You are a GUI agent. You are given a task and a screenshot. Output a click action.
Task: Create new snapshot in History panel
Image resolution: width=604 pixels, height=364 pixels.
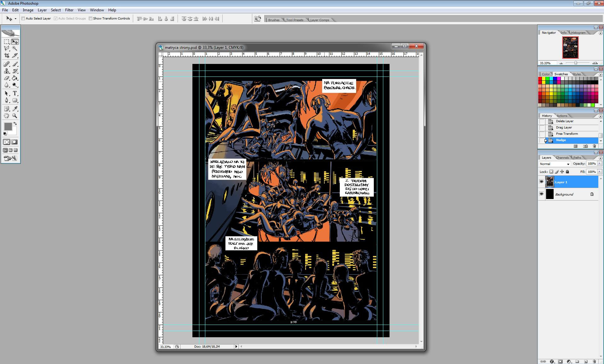pos(585,146)
